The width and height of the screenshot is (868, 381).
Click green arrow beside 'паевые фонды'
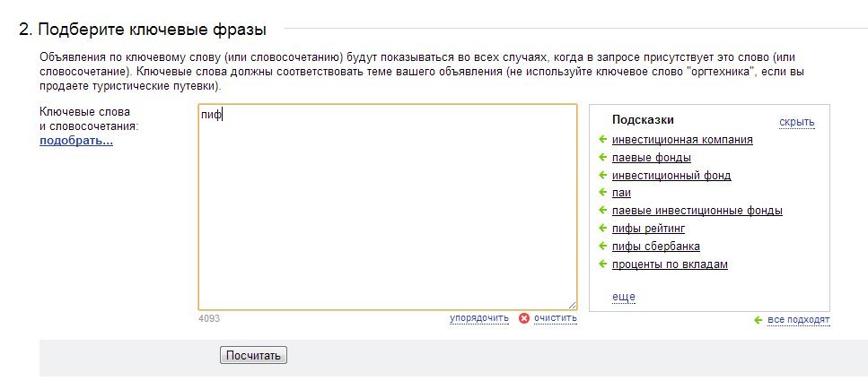pyautogui.click(x=603, y=158)
